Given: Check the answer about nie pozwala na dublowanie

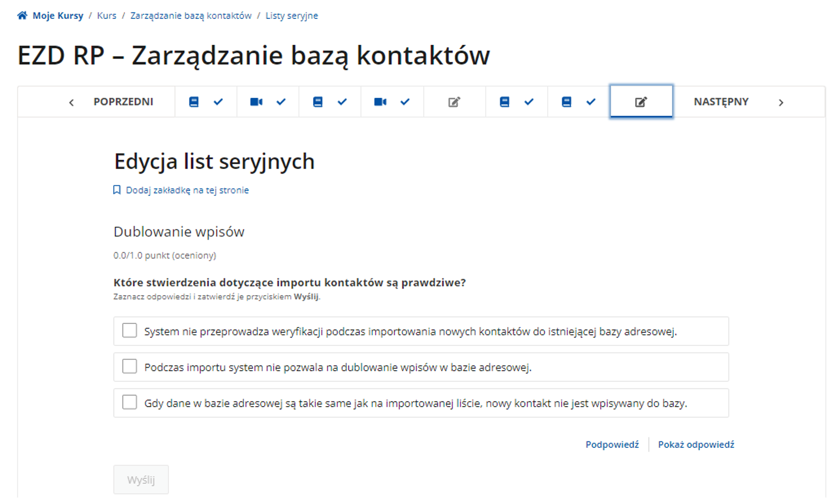Looking at the screenshot, I should pos(129,366).
